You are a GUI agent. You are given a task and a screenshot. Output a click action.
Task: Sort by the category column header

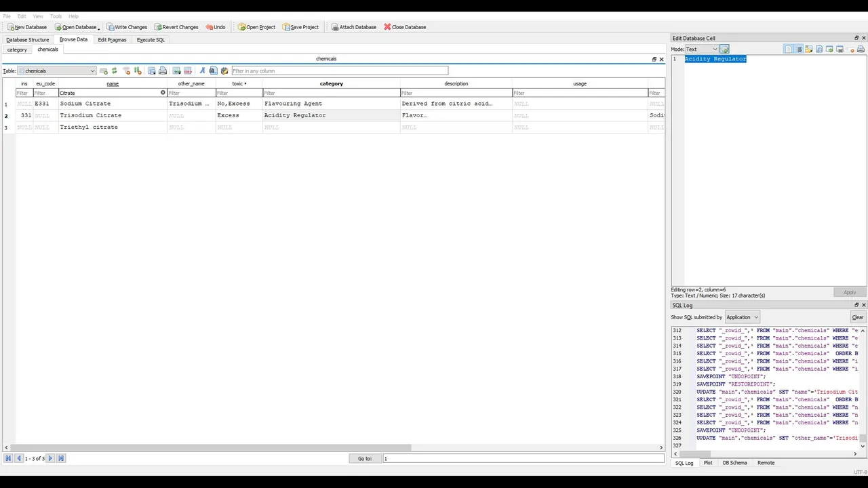pyautogui.click(x=331, y=83)
